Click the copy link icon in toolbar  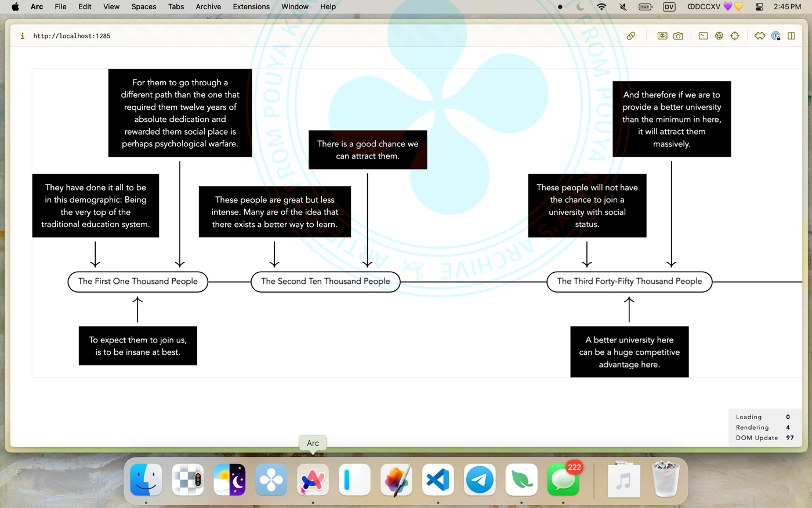[631, 36]
